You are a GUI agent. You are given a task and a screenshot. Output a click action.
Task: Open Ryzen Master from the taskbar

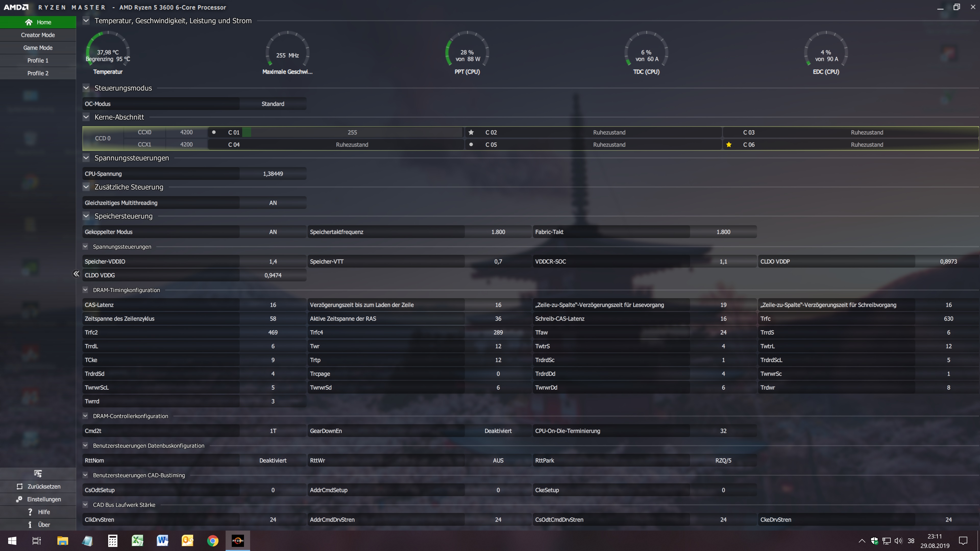coord(238,540)
